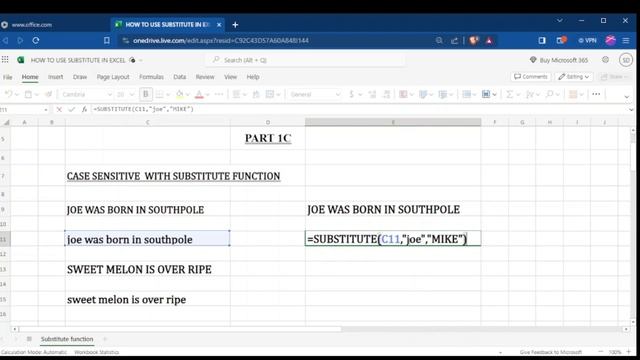Click the fx Insert Function icon
This screenshot has width=640, height=360.
(x=84, y=109)
